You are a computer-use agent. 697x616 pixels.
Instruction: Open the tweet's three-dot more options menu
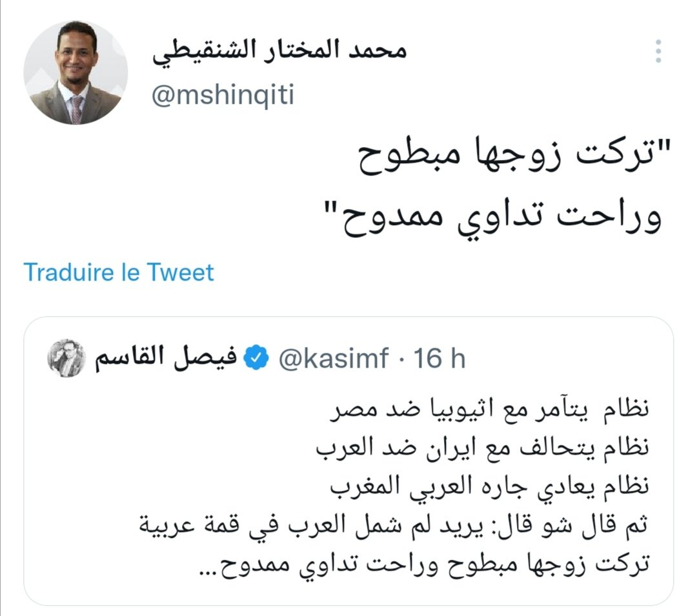click(658, 52)
